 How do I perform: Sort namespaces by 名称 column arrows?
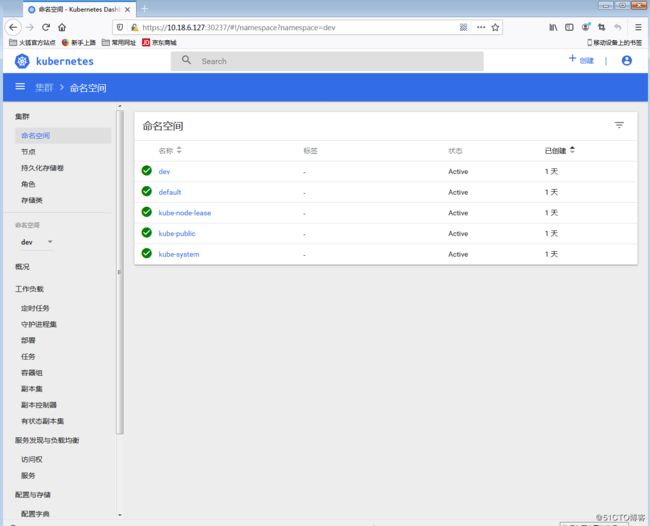179,150
